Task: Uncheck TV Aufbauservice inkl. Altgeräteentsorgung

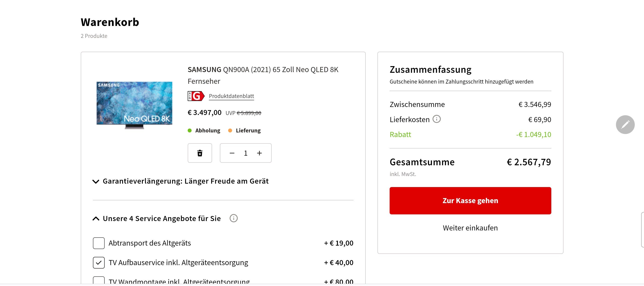Action: (99, 263)
